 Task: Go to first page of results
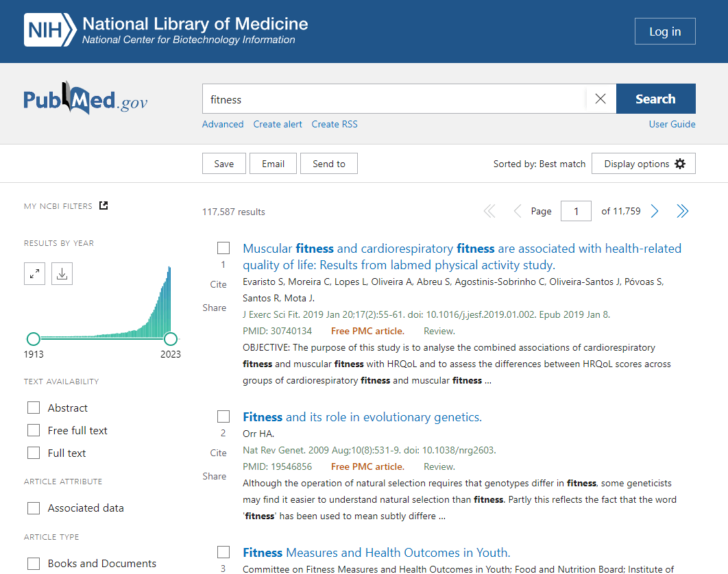(489, 212)
